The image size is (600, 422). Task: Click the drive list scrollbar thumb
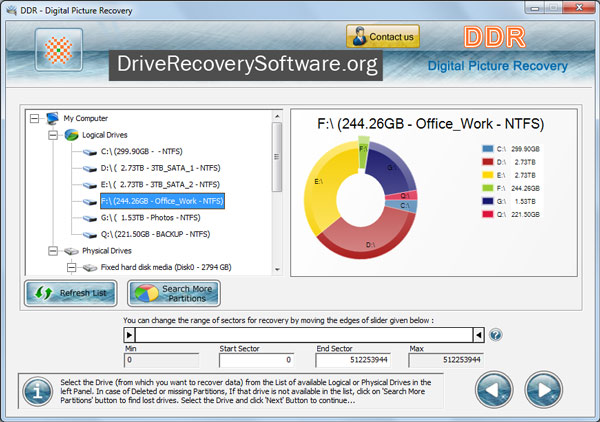click(277, 157)
